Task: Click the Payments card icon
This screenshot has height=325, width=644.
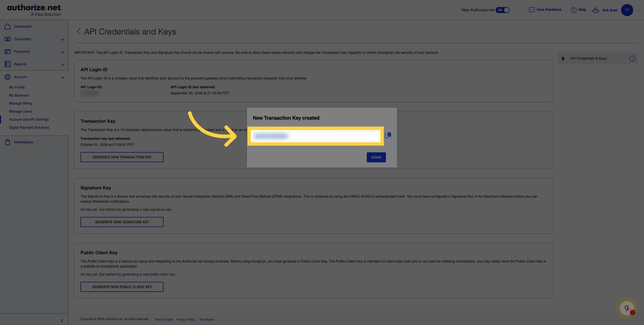Action: tap(8, 52)
